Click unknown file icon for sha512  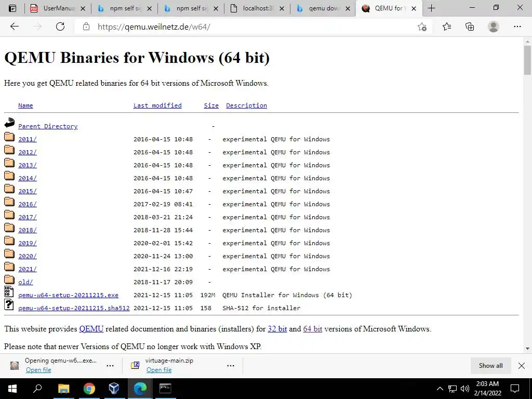tap(9, 304)
